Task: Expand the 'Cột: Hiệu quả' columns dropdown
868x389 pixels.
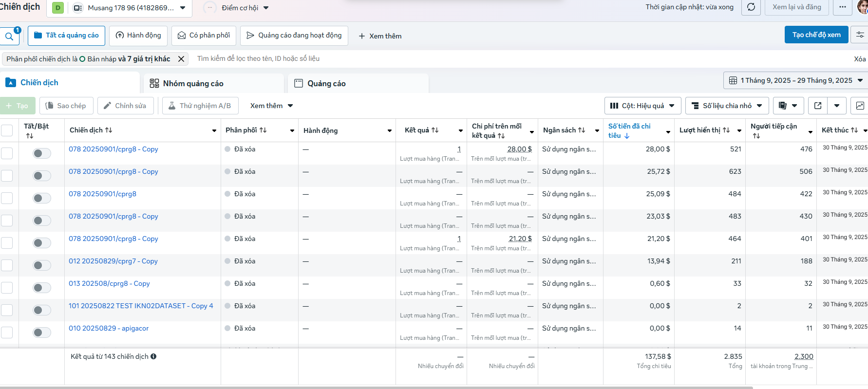Action: pos(642,106)
